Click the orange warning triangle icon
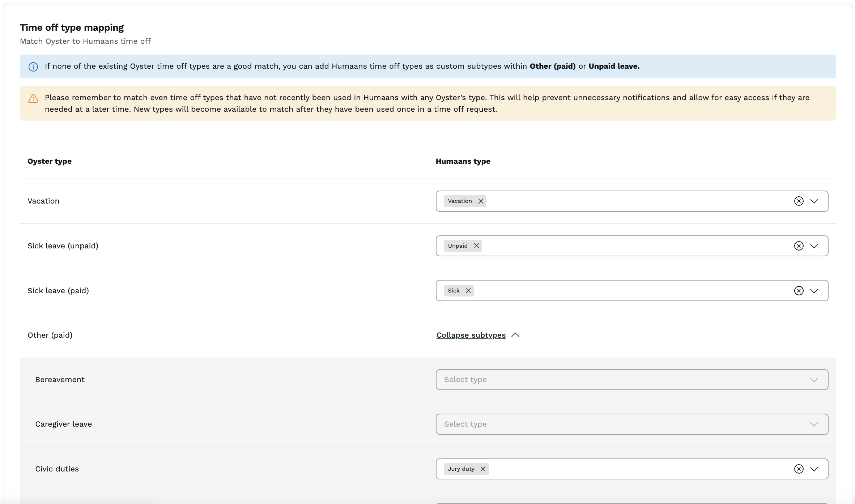 tap(33, 98)
